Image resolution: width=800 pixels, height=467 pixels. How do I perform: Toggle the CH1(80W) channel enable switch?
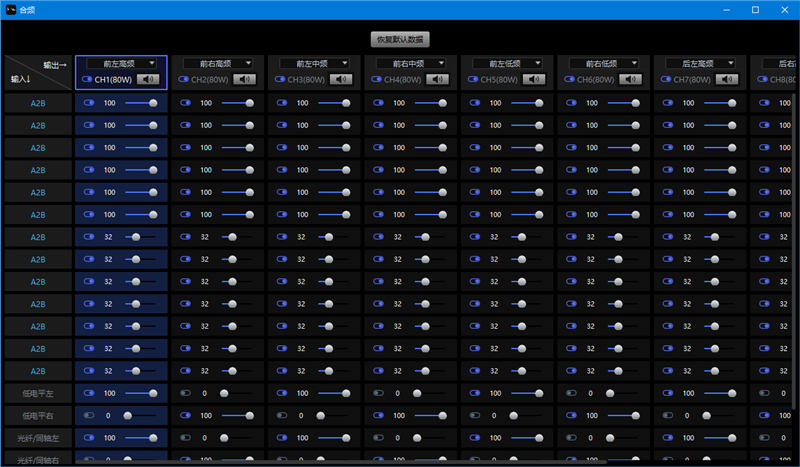(x=86, y=79)
